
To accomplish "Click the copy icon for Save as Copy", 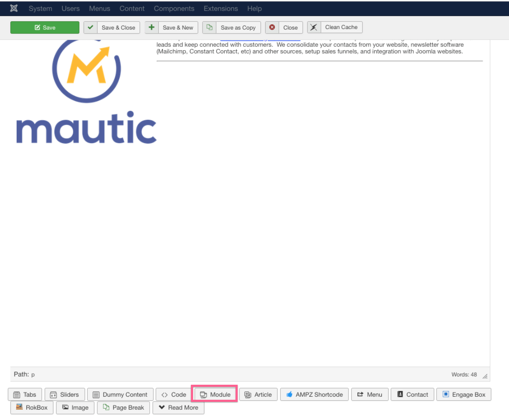I will click(210, 27).
